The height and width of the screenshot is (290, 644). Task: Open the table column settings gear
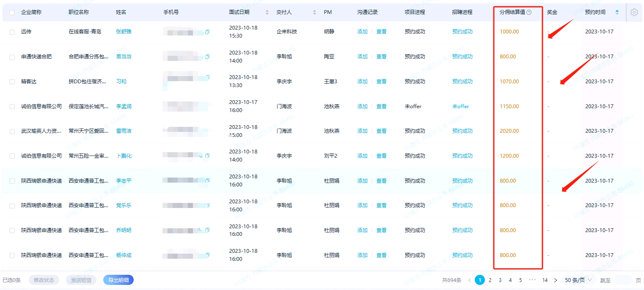(634, 12)
